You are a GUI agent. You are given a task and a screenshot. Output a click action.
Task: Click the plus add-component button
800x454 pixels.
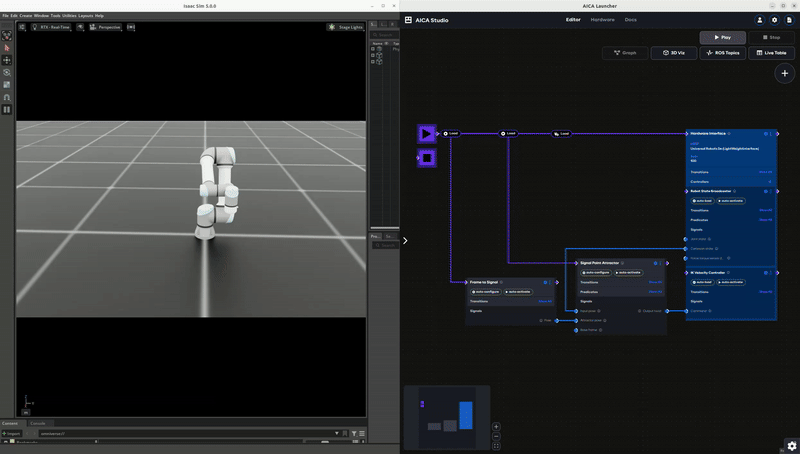coord(785,74)
